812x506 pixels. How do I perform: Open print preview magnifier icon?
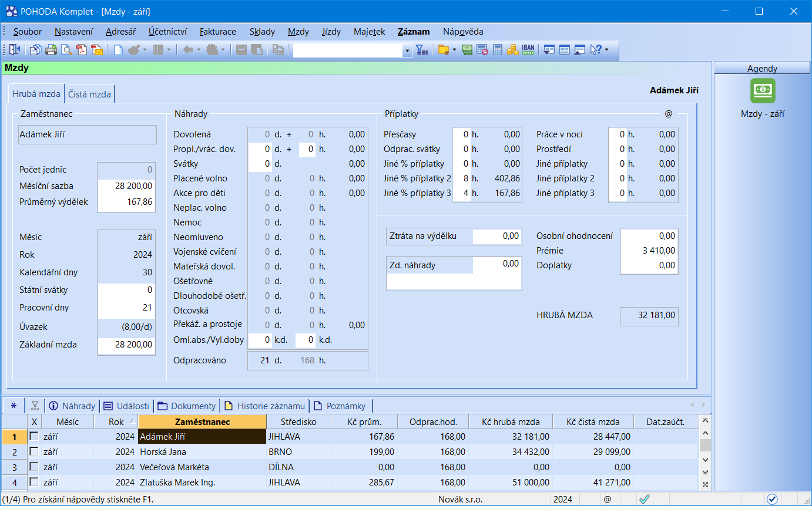point(66,50)
